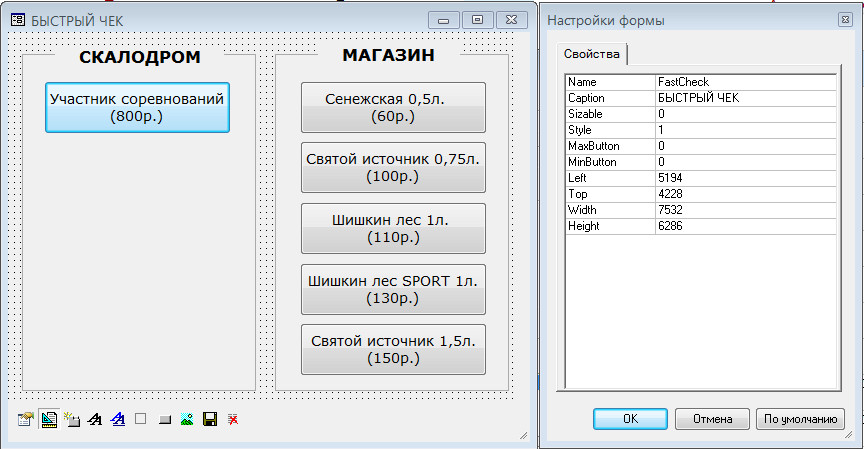
Task: Select the СКАЛОДРОМ group heading
Action: (139, 57)
